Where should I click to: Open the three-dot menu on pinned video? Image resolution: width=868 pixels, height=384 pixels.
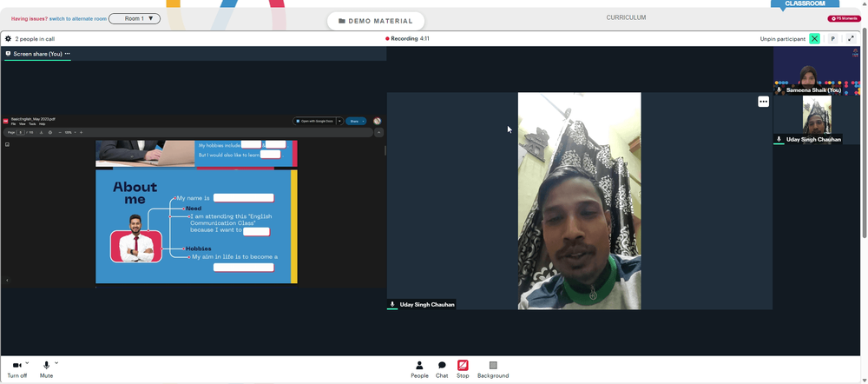pyautogui.click(x=763, y=102)
